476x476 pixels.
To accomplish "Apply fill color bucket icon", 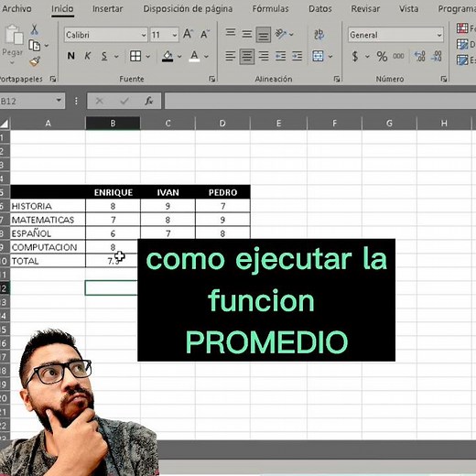I will [168, 56].
